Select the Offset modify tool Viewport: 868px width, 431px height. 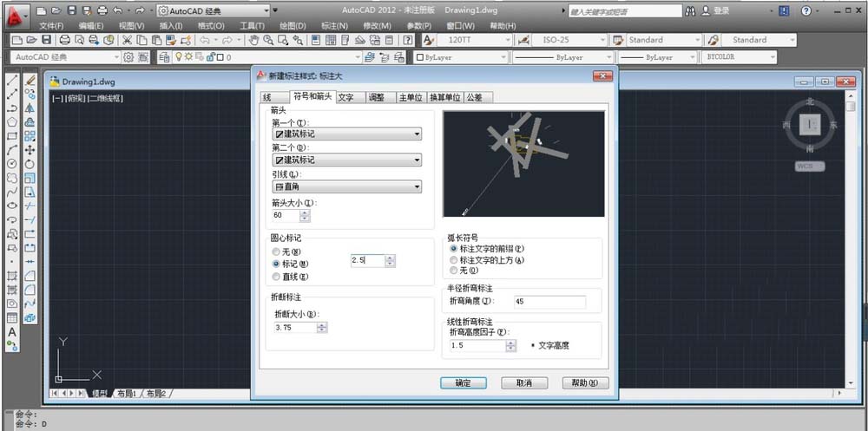30,121
